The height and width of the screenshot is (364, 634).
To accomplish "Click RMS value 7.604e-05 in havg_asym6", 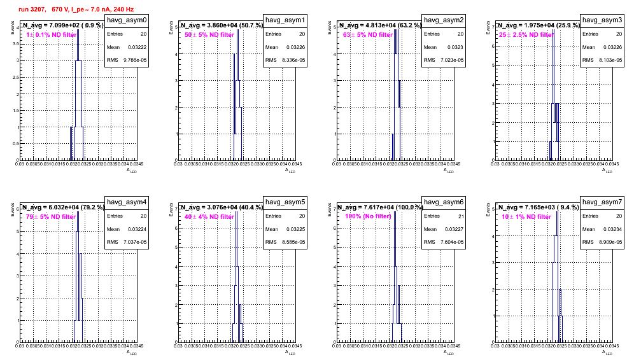I will (x=452, y=242).
